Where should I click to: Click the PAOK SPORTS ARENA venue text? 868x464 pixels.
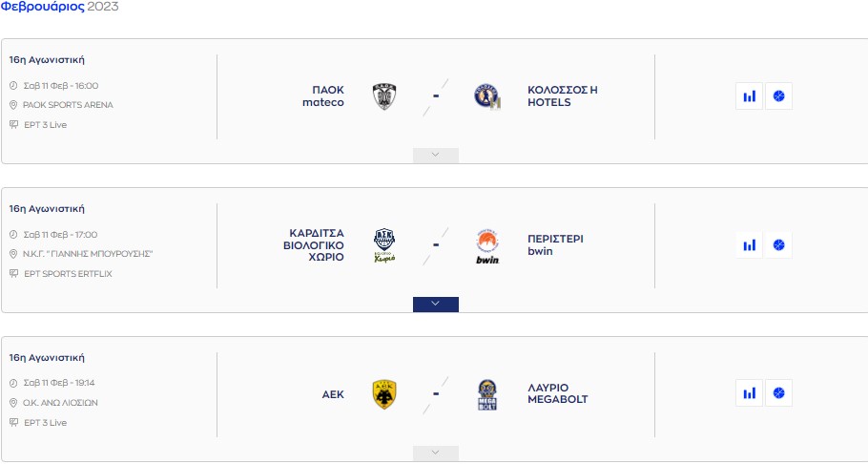pyautogui.click(x=68, y=105)
